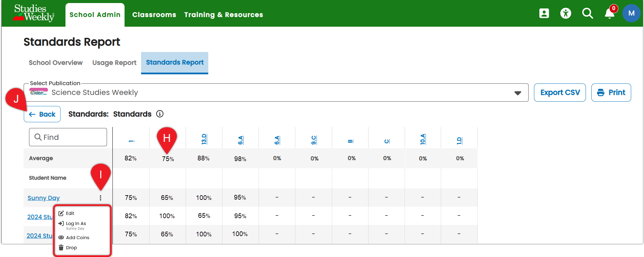The width and height of the screenshot is (644, 257).
Task: Open the 13.D standard column header
Action: [x=204, y=139]
